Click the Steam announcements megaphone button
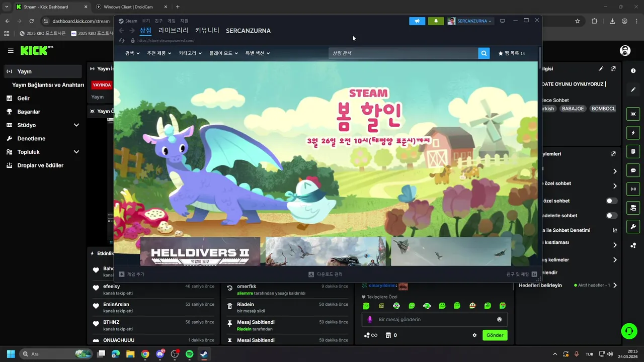 coord(417,21)
